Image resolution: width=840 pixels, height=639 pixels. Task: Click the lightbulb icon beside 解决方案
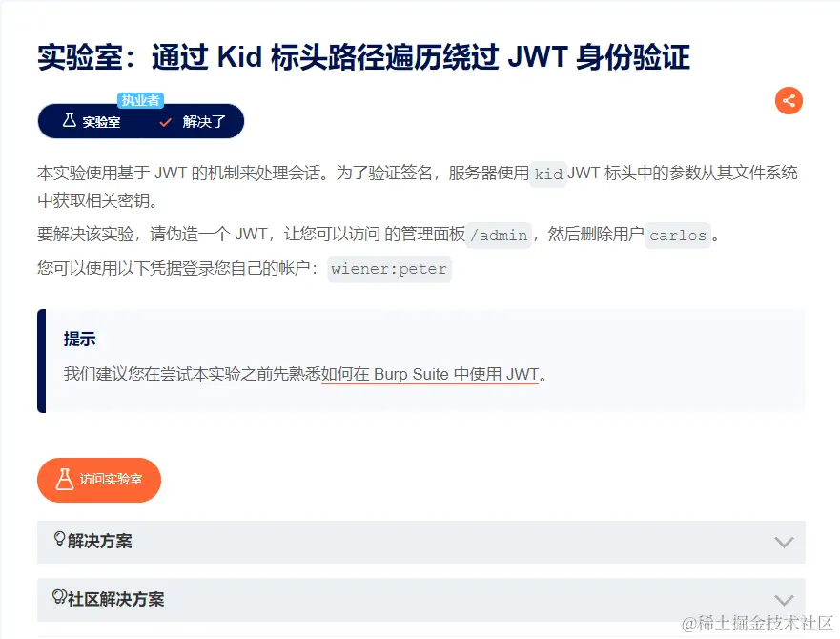[59, 538]
